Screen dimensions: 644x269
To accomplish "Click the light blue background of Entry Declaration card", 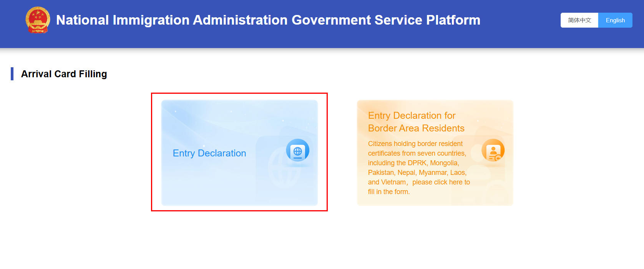I will (x=215, y=184).
